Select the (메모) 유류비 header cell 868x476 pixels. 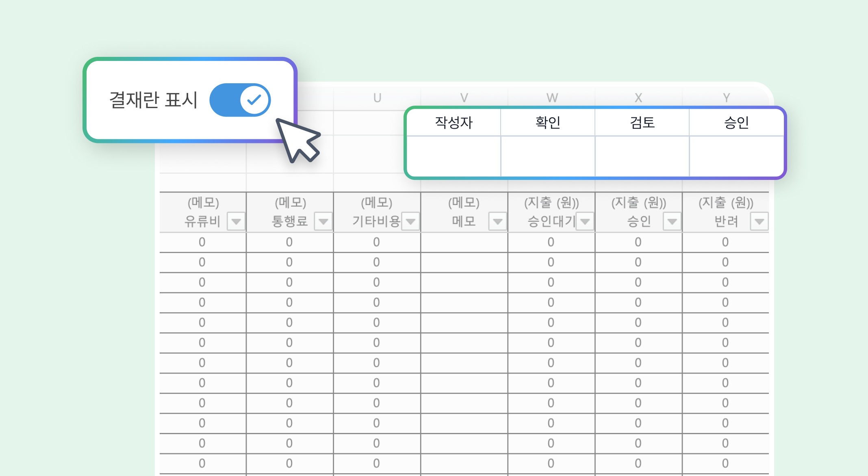point(203,212)
